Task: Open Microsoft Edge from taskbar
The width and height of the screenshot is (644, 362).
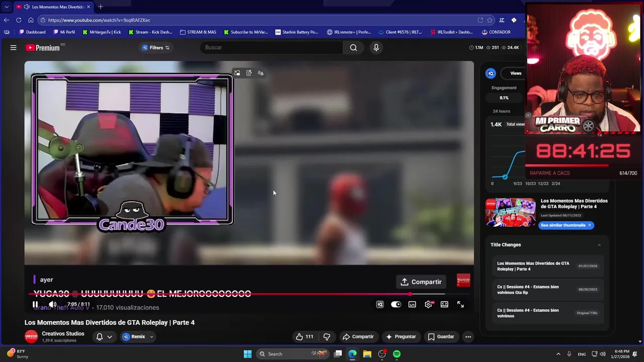Action: (353, 354)
